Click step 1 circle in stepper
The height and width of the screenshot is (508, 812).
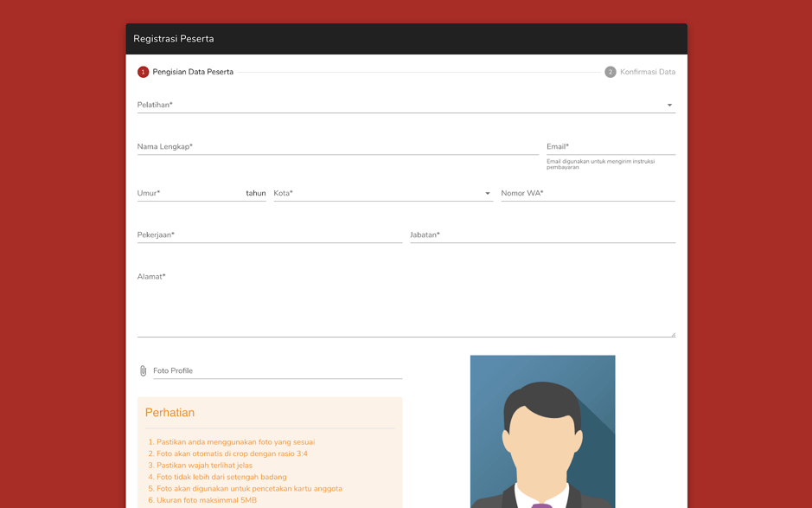[x=144, y=72]
